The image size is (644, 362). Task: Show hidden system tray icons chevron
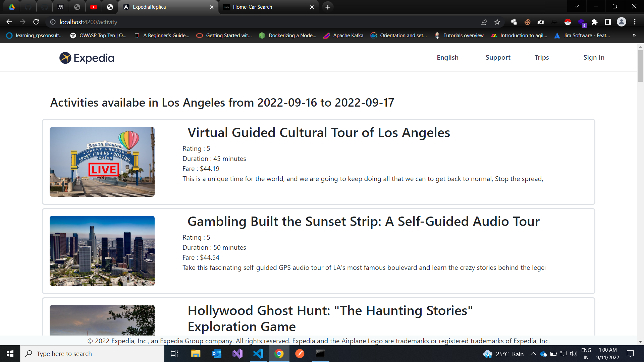tap(533, 354)
